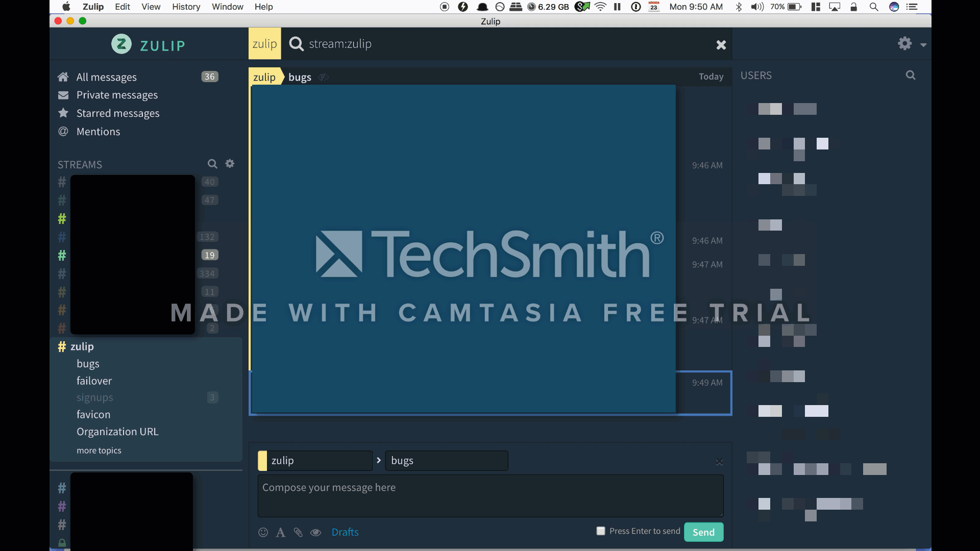Click the Bluetooth menu bar icon
The height and width of the screenshot is (551, 980).
pos(738,7)
